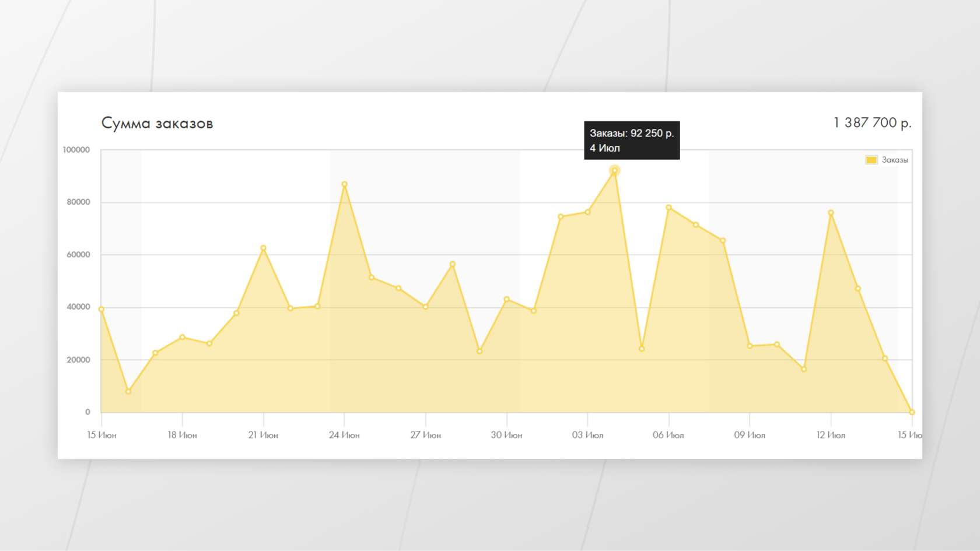Click the 29 Июн dip data point
980x551 pixels.
[480, 351]
